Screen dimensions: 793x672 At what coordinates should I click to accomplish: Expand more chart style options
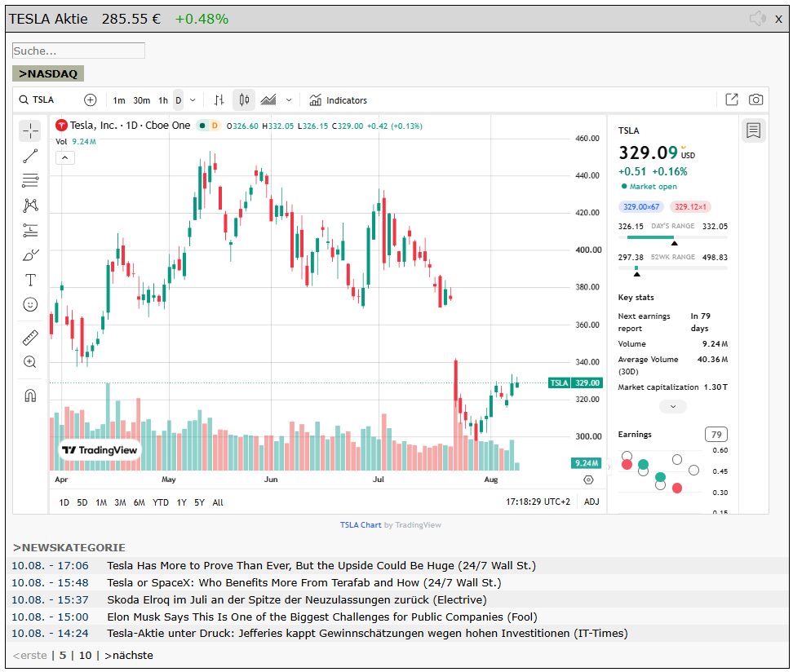(x=289, y=100)
